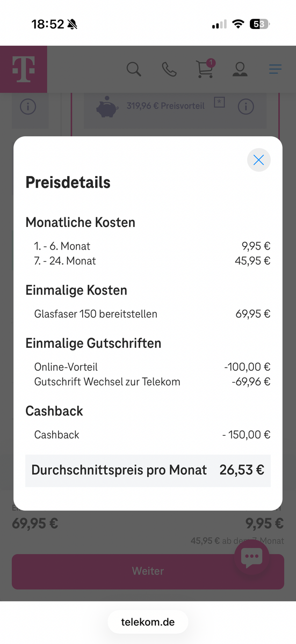Click the piggy bank Preisvorteil icon
The height and width of the screenshot is (644, 296).
coord(107,107)
